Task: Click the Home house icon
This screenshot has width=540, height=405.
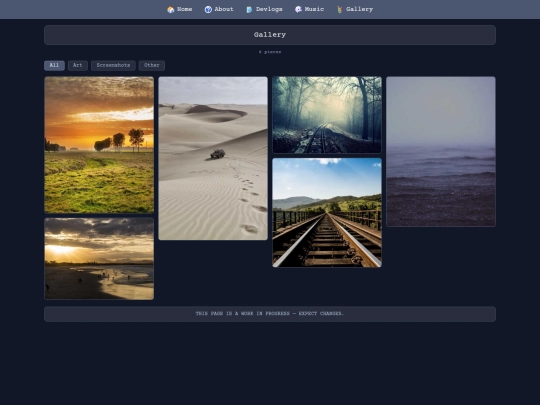Action: point(170,10)
